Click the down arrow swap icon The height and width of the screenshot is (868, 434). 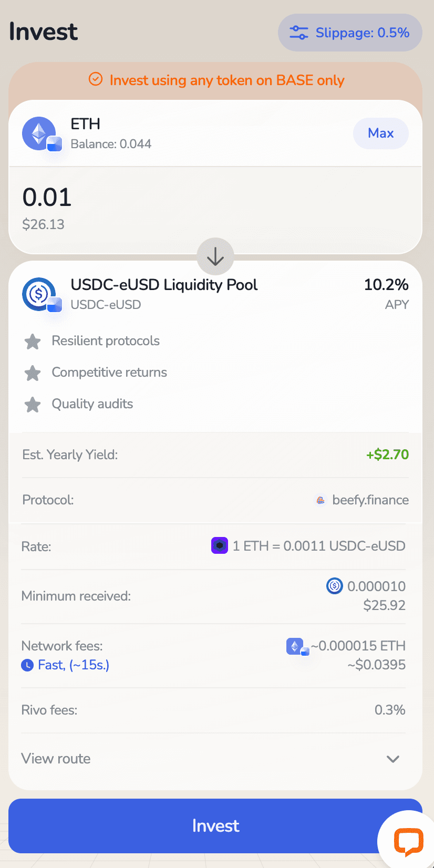(x=215, y=256)
